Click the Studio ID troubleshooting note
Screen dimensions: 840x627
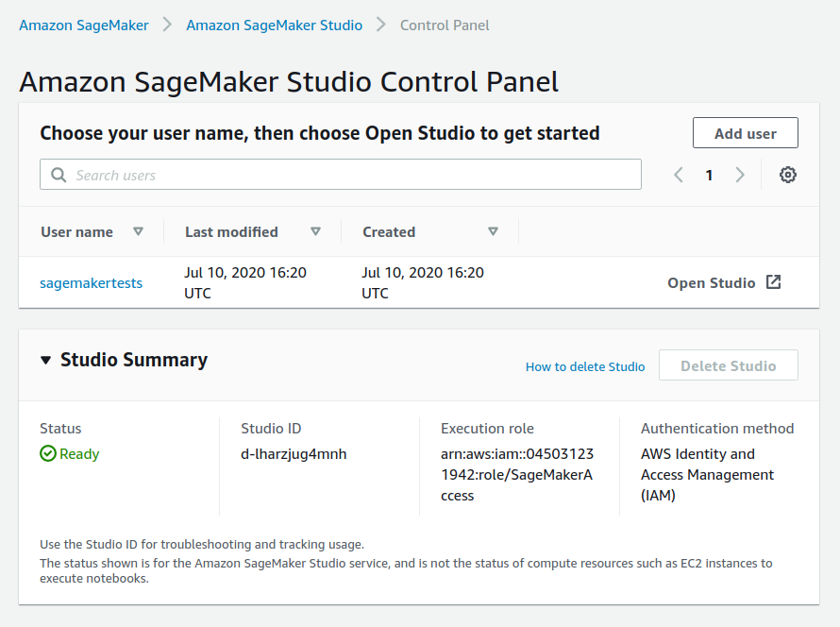[x=202, y=545]
